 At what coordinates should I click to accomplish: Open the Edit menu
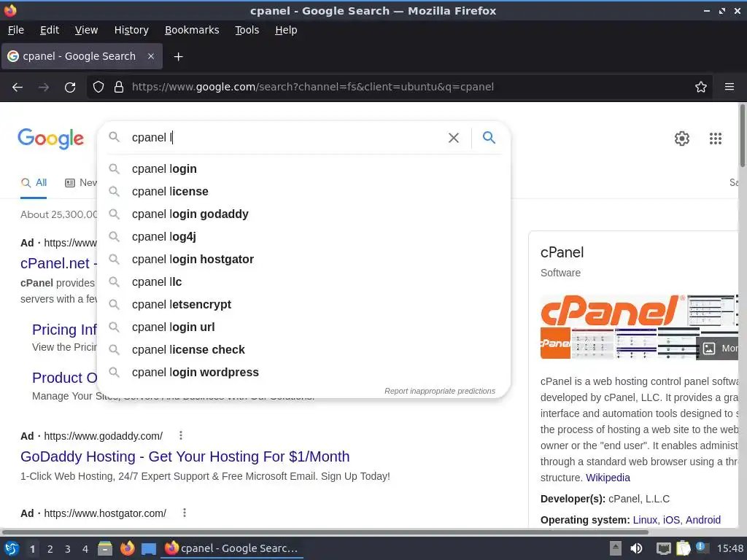pos(50,30)
